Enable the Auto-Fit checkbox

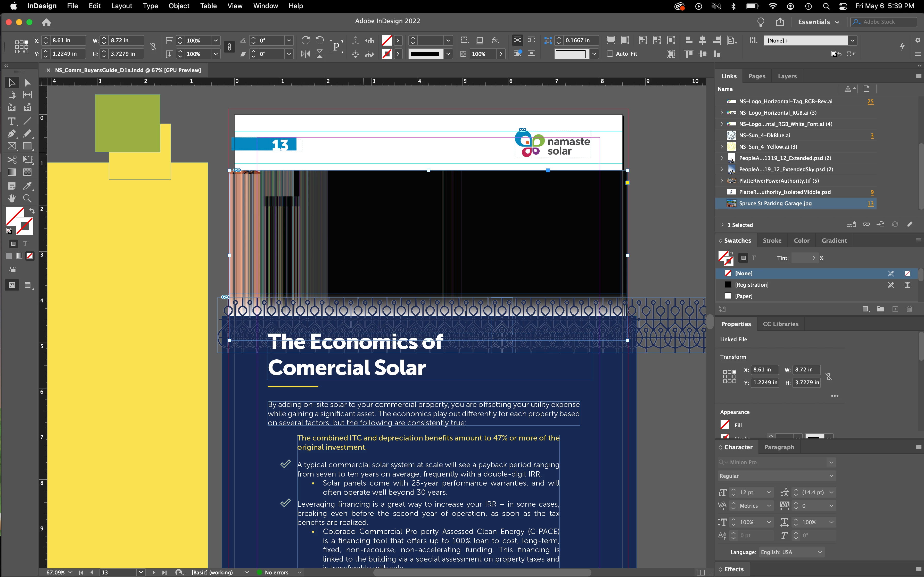pos(610,54)
